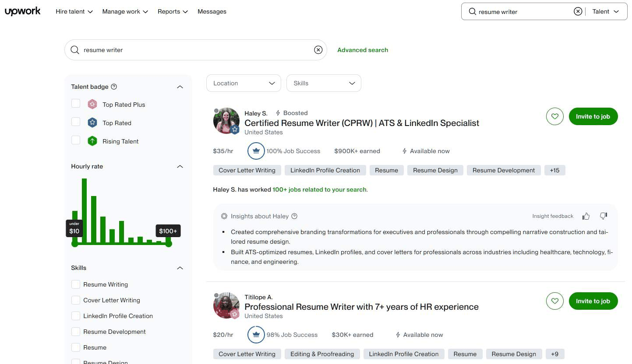Go to Messages
The image size is (632, 364).
212,12
